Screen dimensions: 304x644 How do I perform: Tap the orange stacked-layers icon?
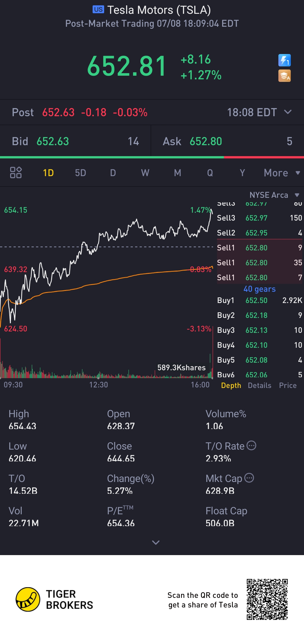[284, 76]
